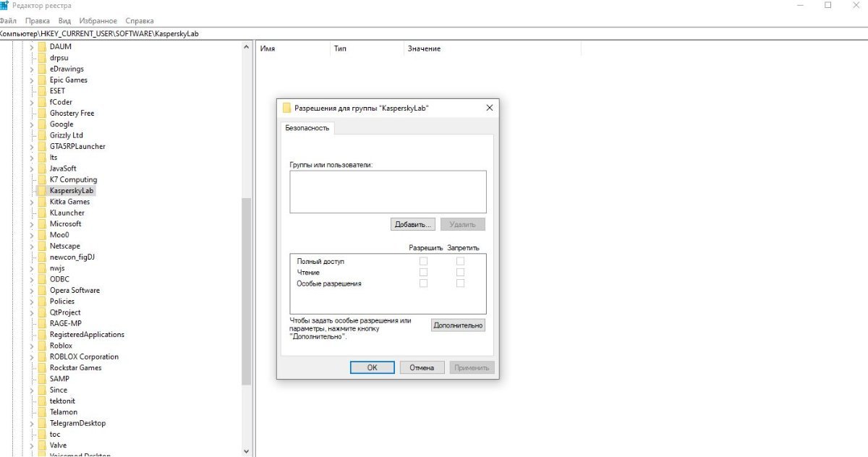Screen dimensions: 868x457
Task: Select the Rockstar Games folder icon
Action: coord(41,367)
